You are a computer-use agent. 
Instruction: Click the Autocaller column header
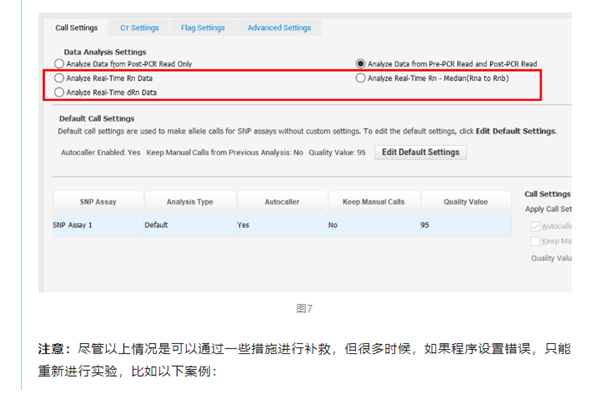point(281,202)
